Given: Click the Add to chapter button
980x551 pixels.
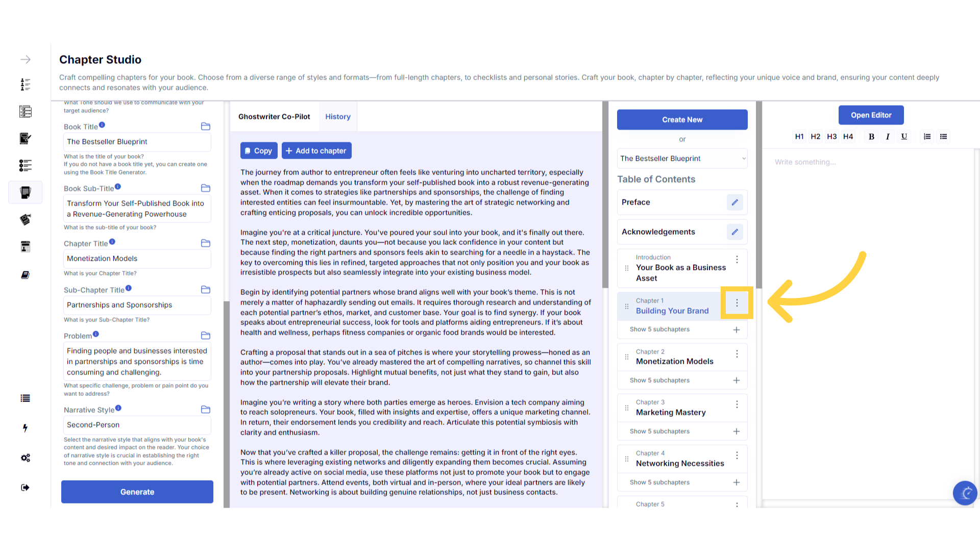Looking at the screenshot, I should coord(316,151).
